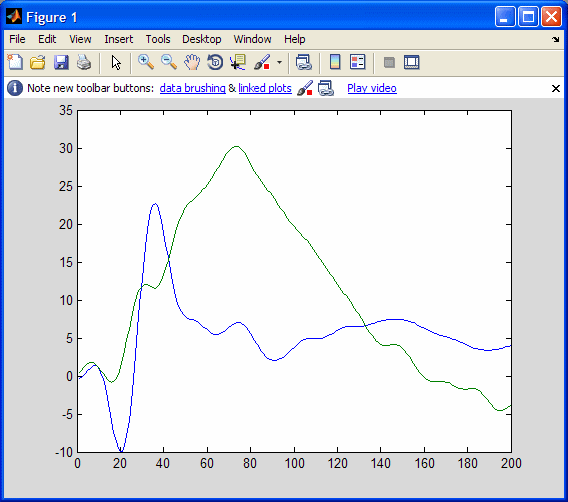Open the Insert menu
The height and width of the screenshot is (502, 568).
[x=118, y=39]
